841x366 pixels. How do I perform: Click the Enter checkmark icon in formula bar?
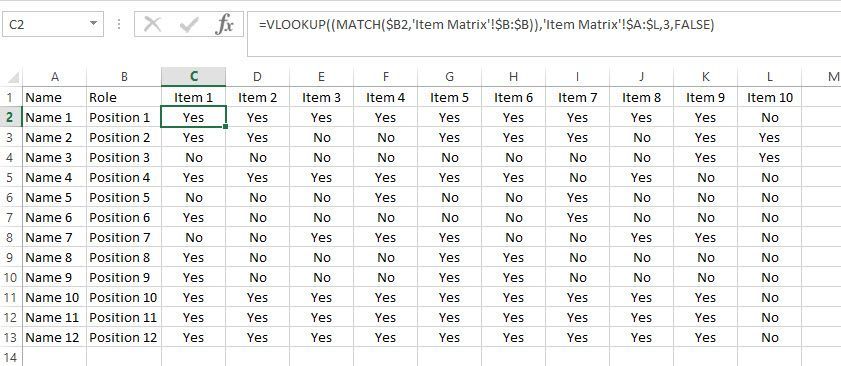coord(189,25)
